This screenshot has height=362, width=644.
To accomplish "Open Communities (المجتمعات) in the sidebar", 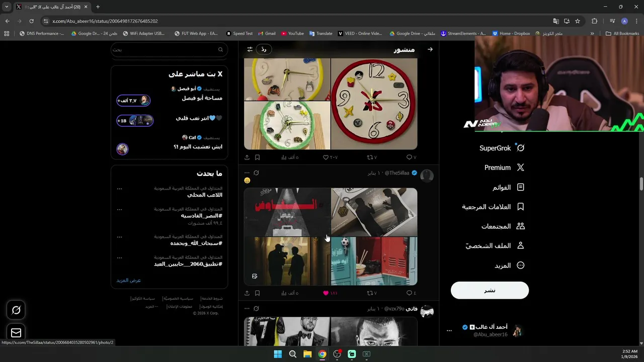I will [503, 226].
